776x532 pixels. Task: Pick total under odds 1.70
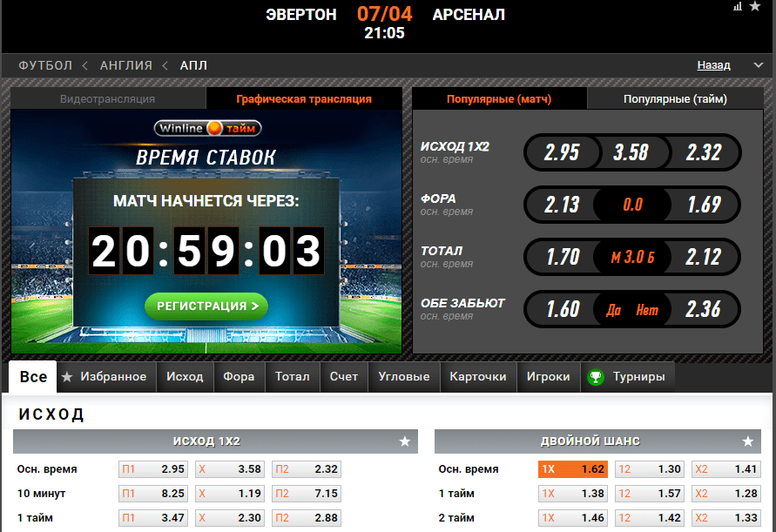(562, 257)
